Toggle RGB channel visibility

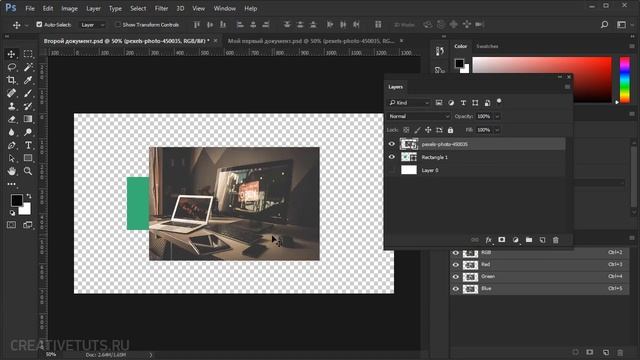pos(456,253)
